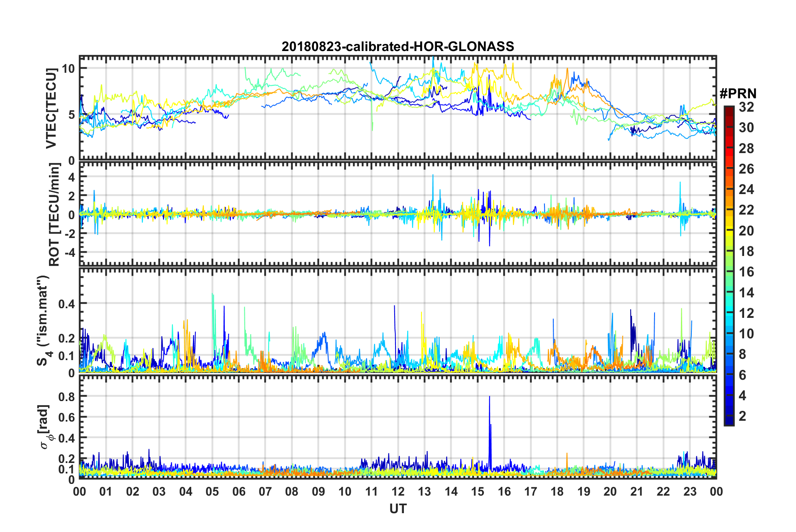The width and height of the screenshot is (796, 532).
Task: Click the plot title 20180823-calibrated-HOR-GLONASS
Action: (398, 46)
